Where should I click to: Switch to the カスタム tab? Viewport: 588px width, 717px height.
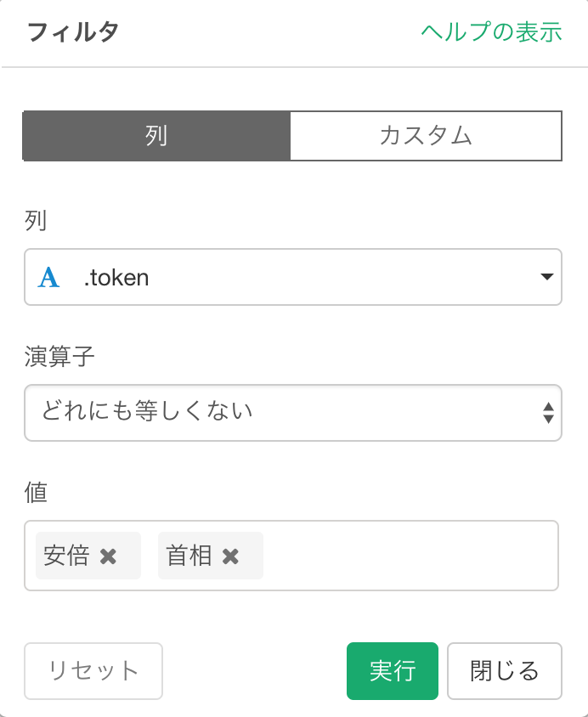pos(426,136)
